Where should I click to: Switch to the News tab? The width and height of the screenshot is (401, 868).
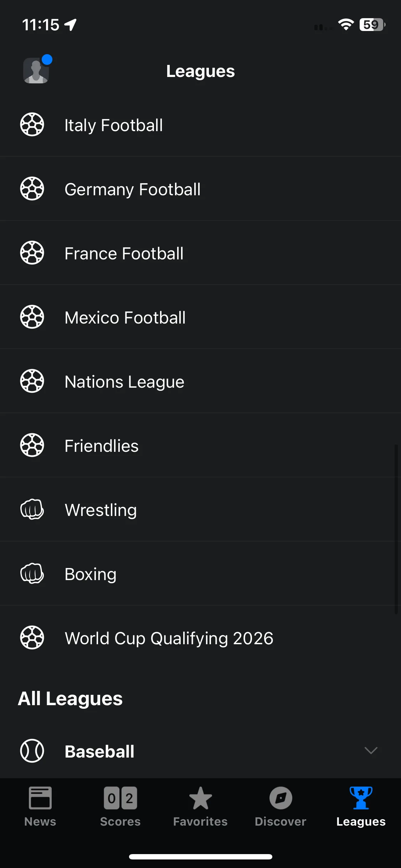[x=40, y=806]
